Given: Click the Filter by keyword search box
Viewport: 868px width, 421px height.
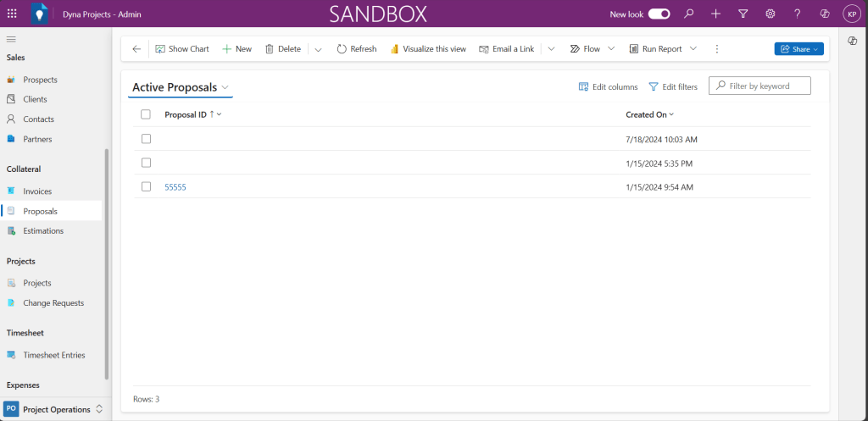Looking at the screenshot, I should tap(766, 86).
